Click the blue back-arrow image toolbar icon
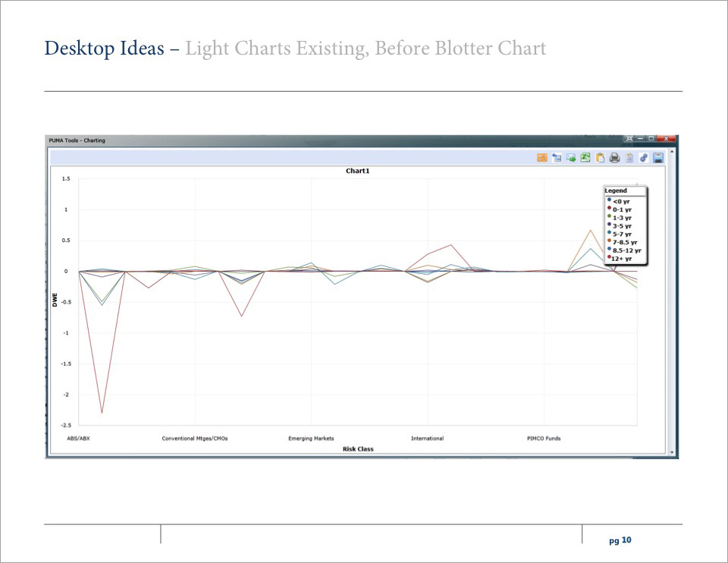728x563 pixels. point(557,158)
